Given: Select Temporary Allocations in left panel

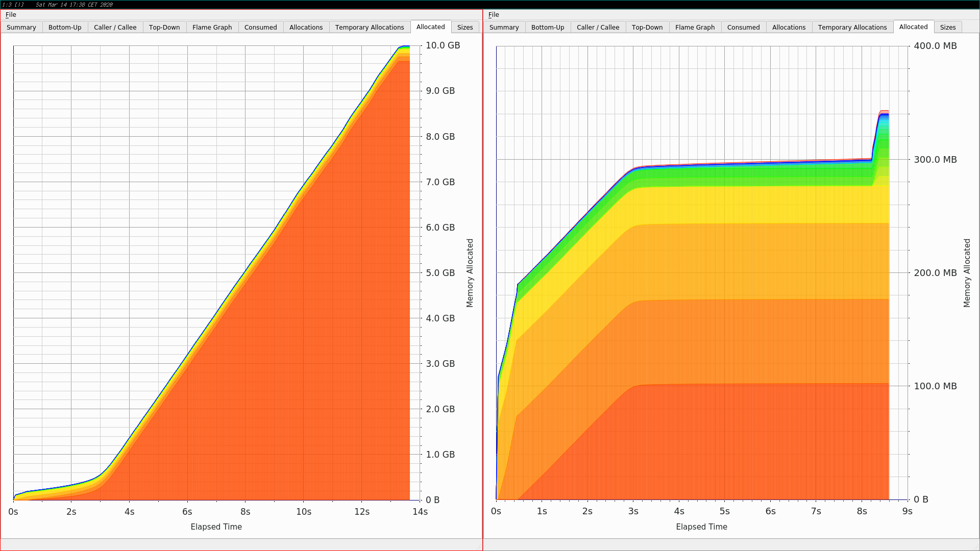Looking at the screenshot, I should (370, 27).
